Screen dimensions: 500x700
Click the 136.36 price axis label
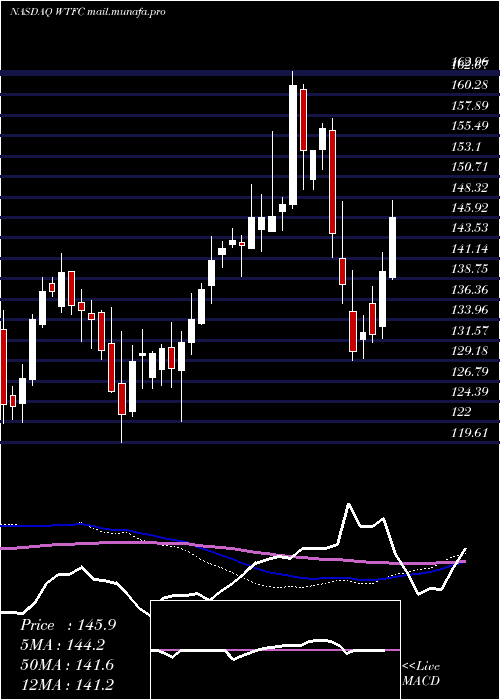tap(469, 290)
